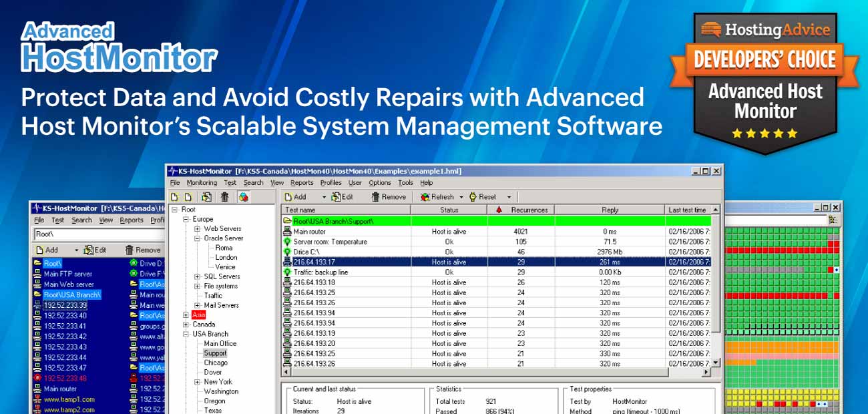Screen dimensions: 868x414
Task: Click Edit button in left background window
Action: click(95, 250)
